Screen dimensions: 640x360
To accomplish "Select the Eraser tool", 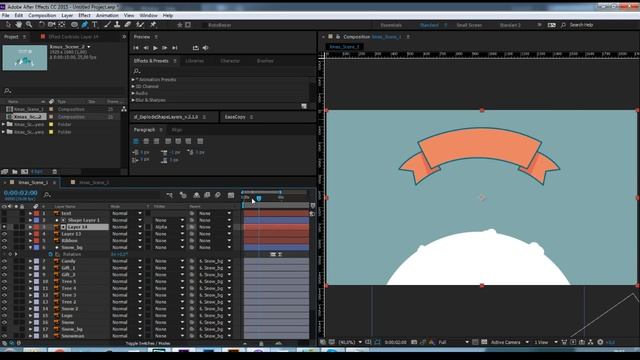I will [x=127, y=25].
